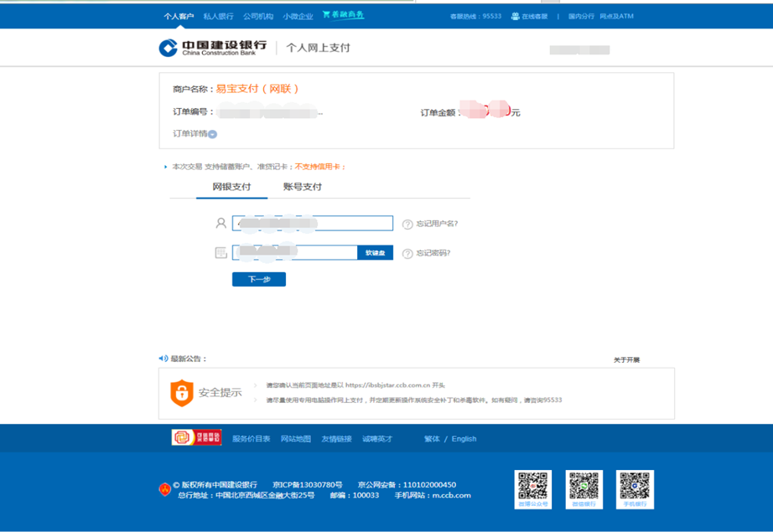This screenshot has height=532, width=773.
Task: Open the 公司机构 menu item
Action: (x=257, y=15)
